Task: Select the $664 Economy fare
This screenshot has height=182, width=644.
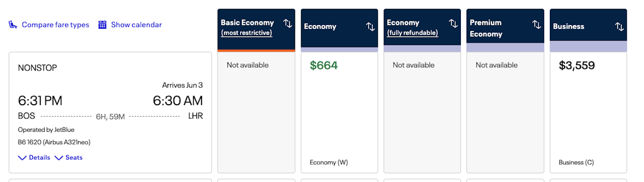Action: click(x=324, y=66)
